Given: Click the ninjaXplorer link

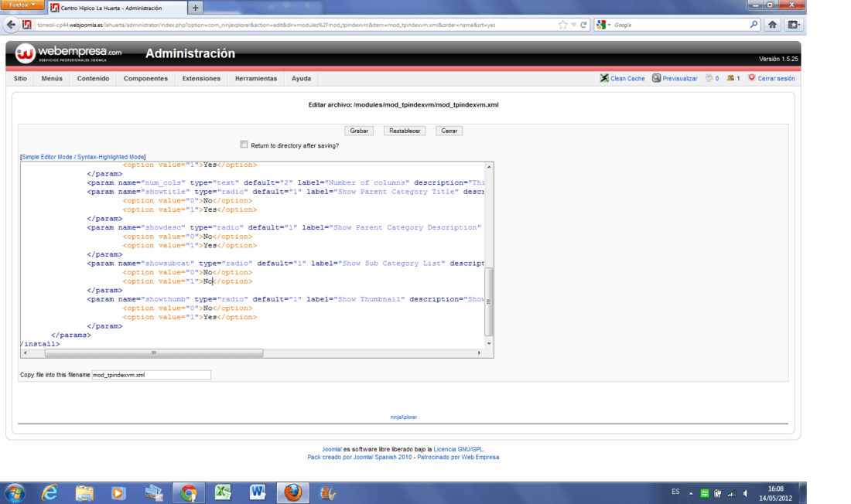Looking at the screenshot, I should (x=403, y=417).
